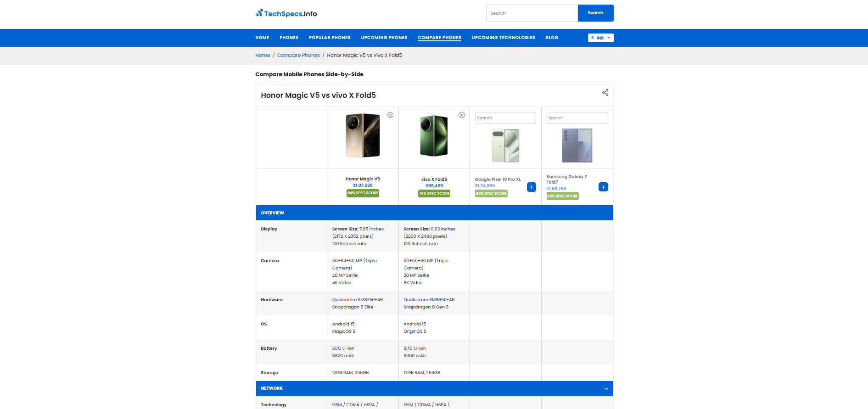868x409 pixels.
Task: Open the Phones menu item
Action: (289, 38)
